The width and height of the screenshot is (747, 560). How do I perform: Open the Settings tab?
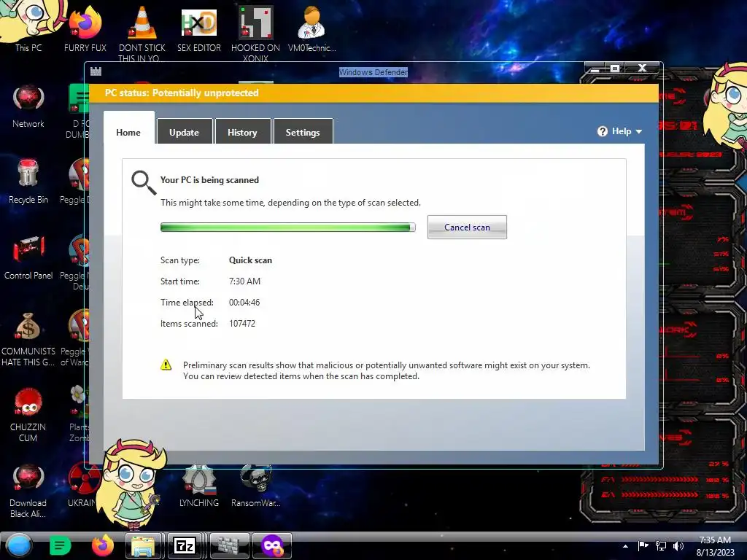pyautogui.click(x=303, y=131)
